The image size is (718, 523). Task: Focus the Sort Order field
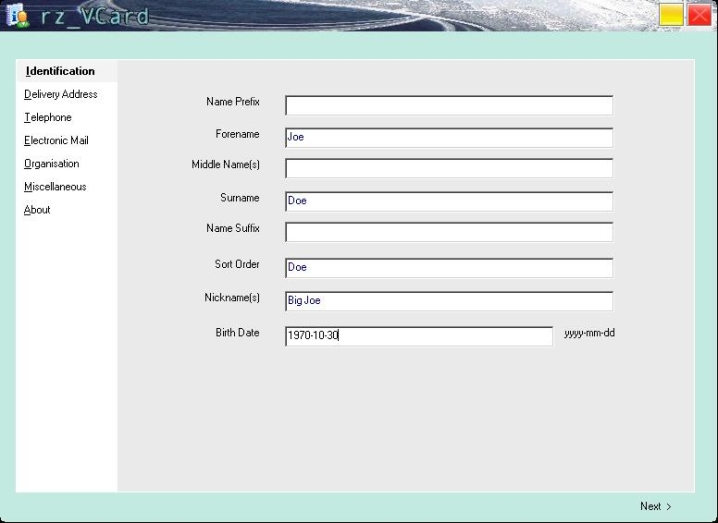pyautogui.click(x=448, y=268)
